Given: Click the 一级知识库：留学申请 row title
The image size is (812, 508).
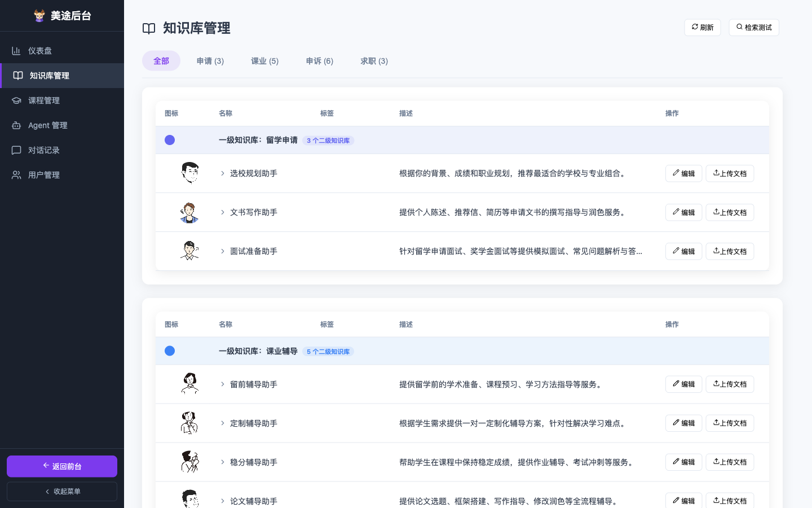Looking at the screenshot, I should (x=258, y=140).
